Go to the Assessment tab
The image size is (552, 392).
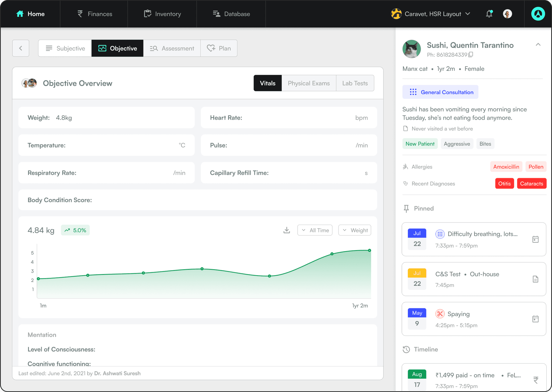(172, 48)
